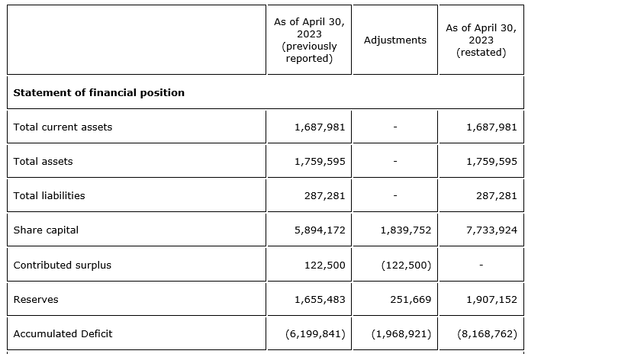The image size is (644, 354).
Task: Select the Share capital adjustment value 1,839,752
Action: click(x=405, y=230)
